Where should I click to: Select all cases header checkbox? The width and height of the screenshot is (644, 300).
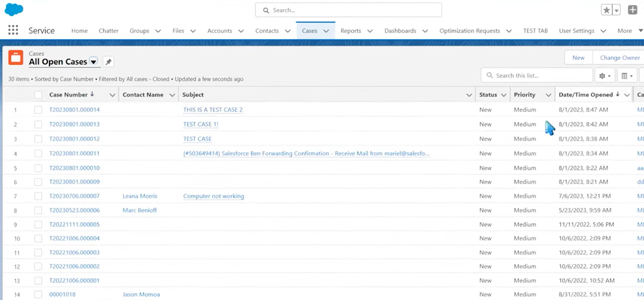(x=38, y=95)
